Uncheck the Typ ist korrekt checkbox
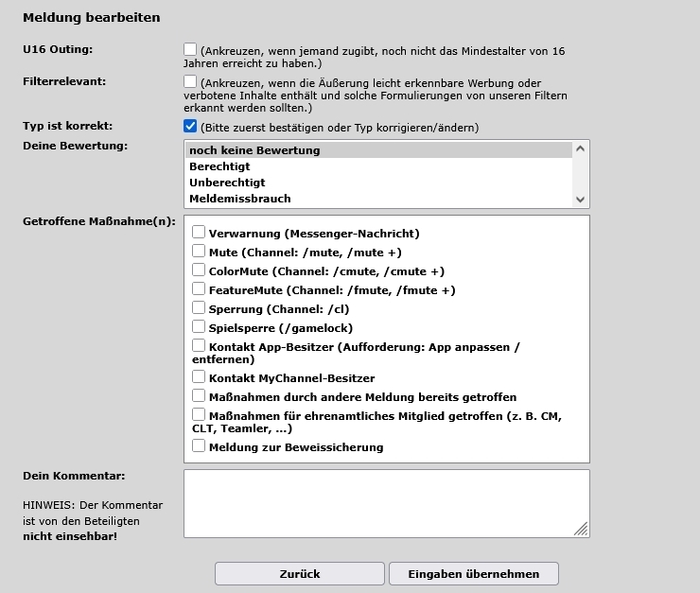This screenshot has width=700, height=593. 190,126
